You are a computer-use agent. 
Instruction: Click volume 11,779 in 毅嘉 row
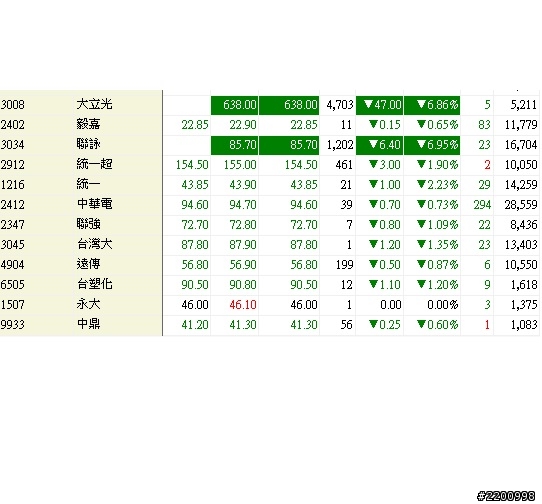click(521, 125)
